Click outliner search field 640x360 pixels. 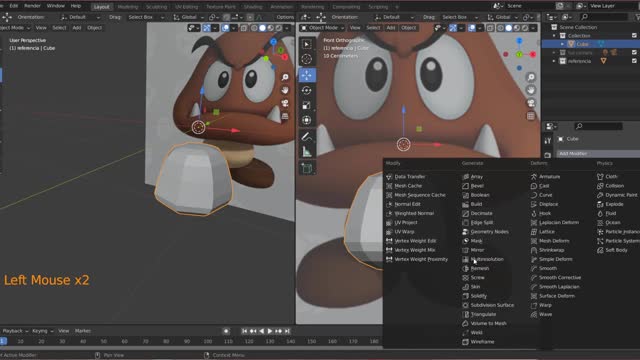point(604,17)
